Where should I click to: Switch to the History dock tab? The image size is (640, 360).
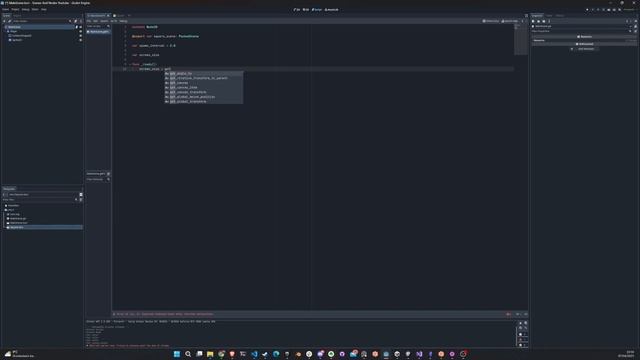[x=560, y=16]
